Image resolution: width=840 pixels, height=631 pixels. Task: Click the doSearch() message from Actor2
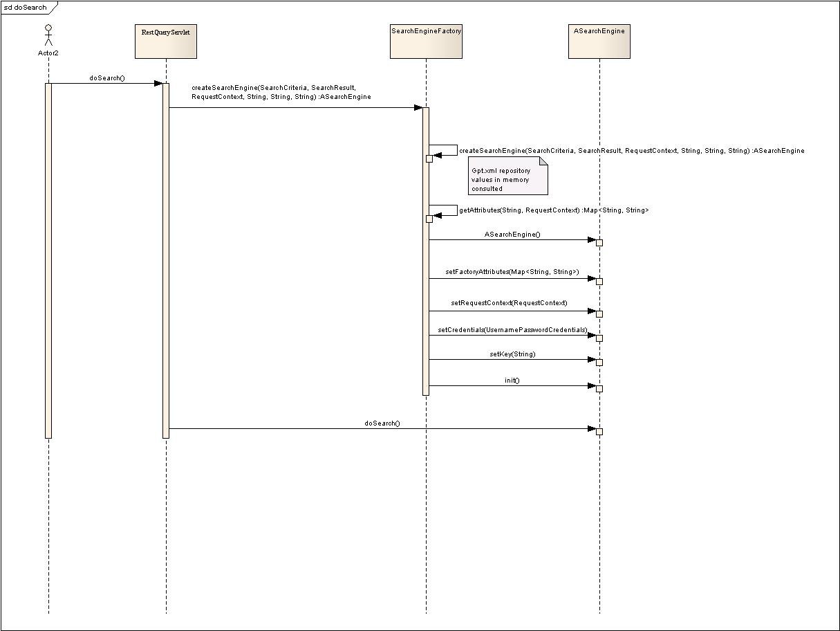[107, 78]
